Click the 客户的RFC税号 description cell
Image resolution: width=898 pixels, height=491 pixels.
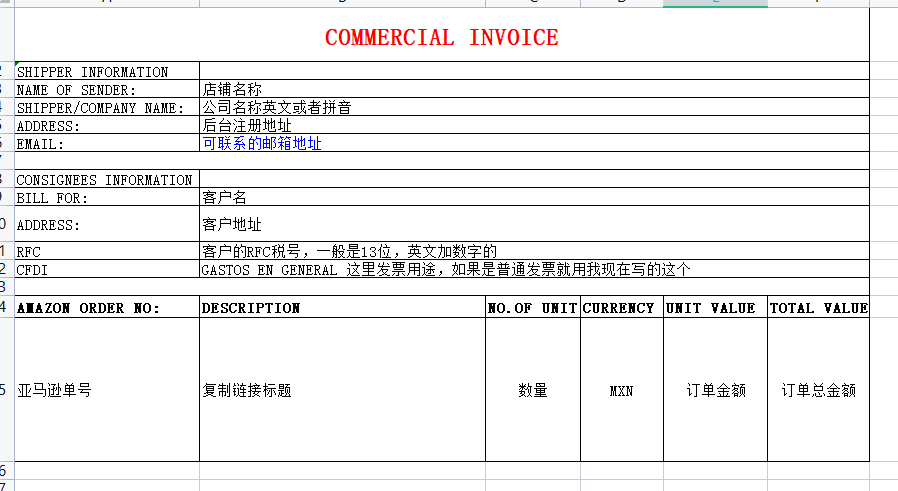[534, 251]
